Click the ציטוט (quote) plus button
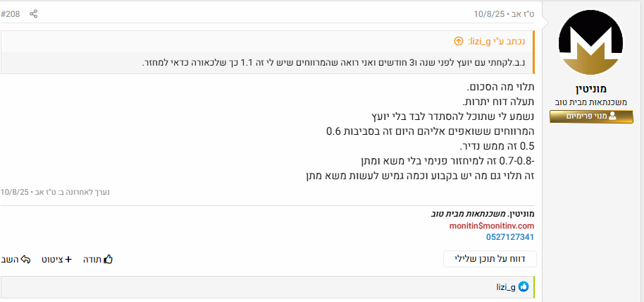The height and width of the screenshot is (302, 644). tap(58, 259)
